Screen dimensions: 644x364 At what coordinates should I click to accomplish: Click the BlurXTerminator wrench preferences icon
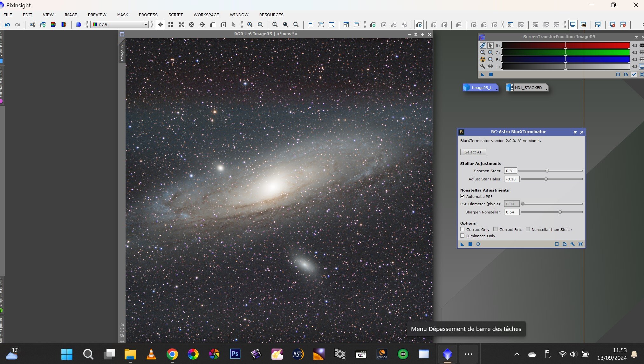point(572,244)
